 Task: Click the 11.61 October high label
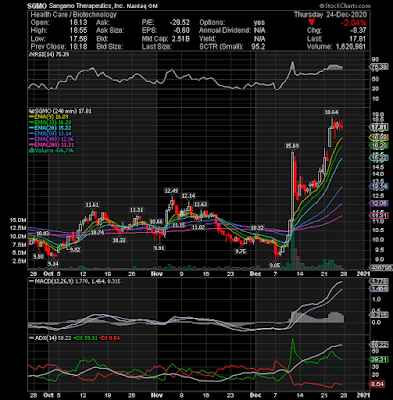click(x=92, y=205)
